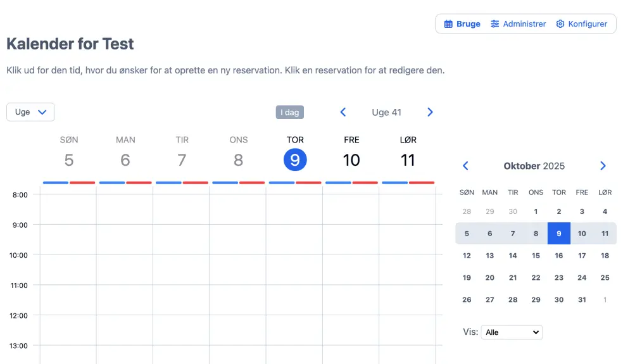The width and height of the screenshot is (623, 364).
Task: Select October 31 in mini calendar
Action: pos(582,300)
